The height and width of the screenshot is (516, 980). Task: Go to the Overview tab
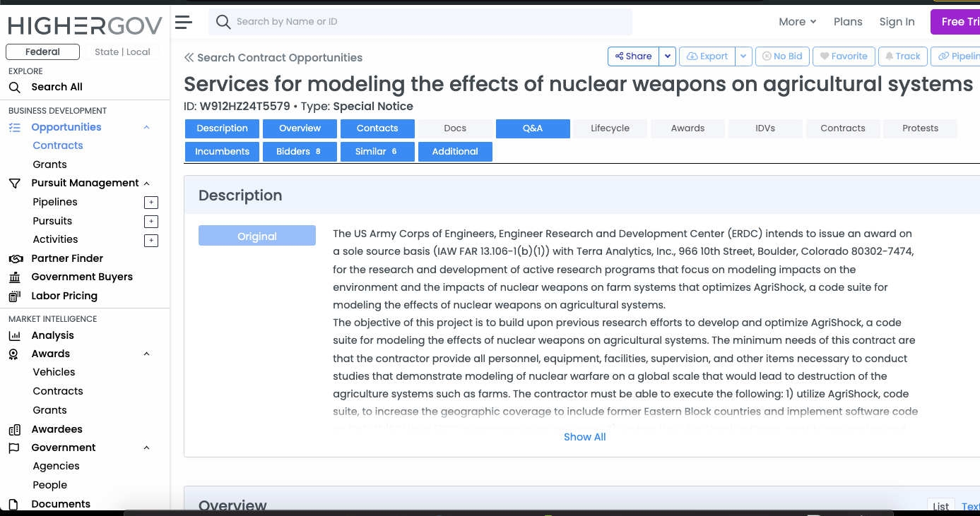tap(300, 128)
